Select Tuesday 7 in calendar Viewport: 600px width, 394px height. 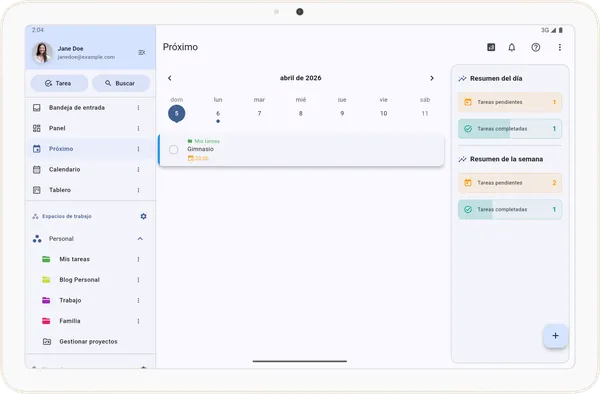click(259, 114)
